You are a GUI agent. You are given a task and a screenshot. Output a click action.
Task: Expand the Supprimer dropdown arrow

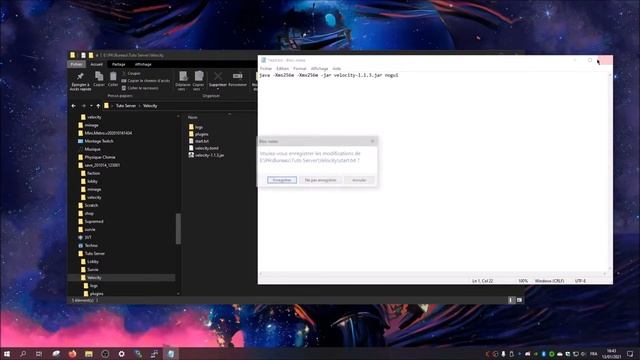click(x=218, y=89)
